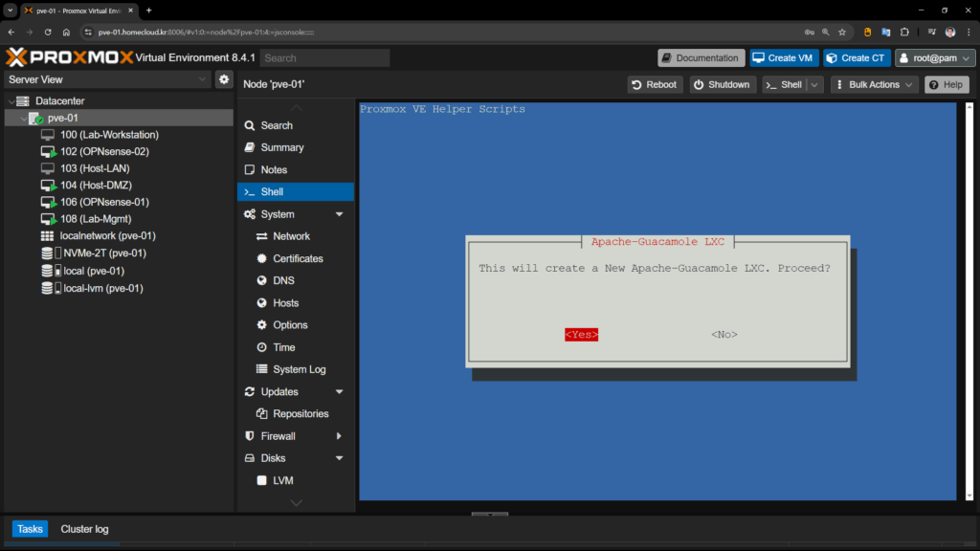980x551 pixels.
Task: Click the Proxmox search input field
Action: (323, 57)
